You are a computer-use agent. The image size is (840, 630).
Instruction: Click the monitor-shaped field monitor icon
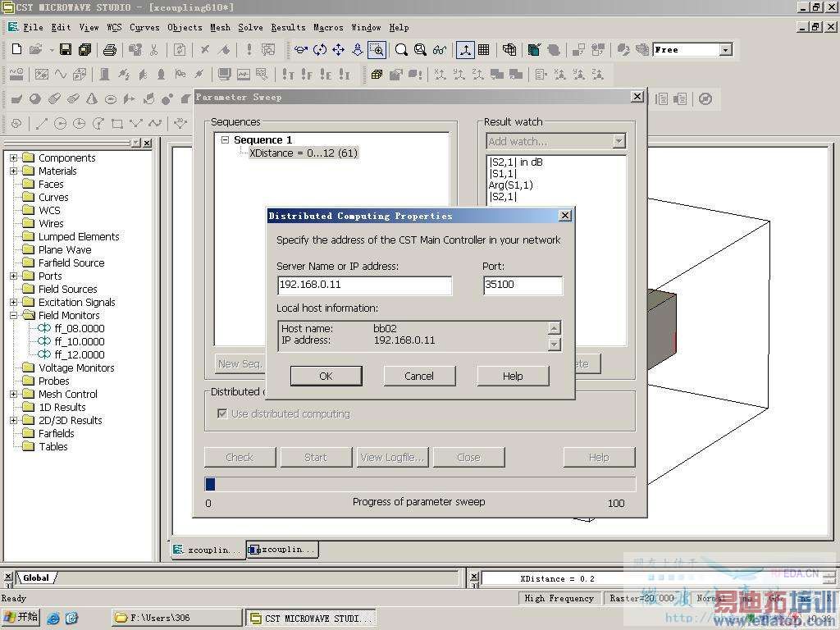[225, 74]
